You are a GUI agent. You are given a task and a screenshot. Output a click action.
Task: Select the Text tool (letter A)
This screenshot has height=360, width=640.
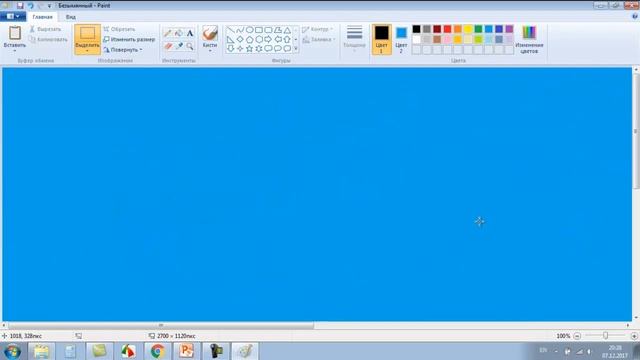pyautogui.click(x=190, y=33)
